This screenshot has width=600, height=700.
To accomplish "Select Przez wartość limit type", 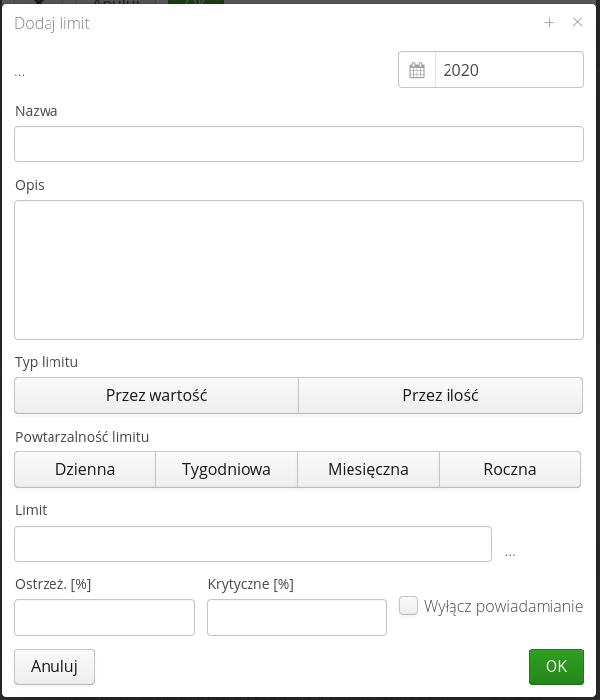I will tap(156, 395).
